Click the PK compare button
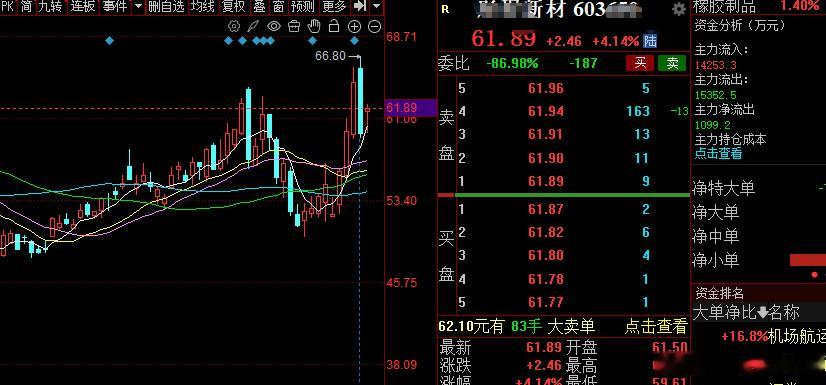The image size is (826, 385). pos(7,6)
